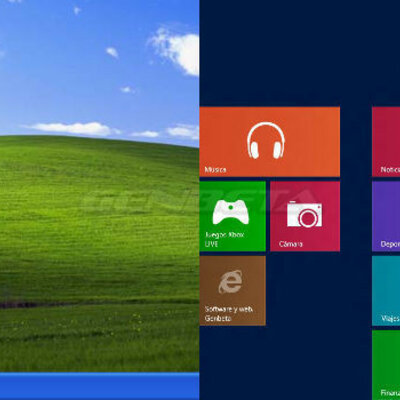Open the green Finanzas tile
400x400 pixels.
point(386,365)
